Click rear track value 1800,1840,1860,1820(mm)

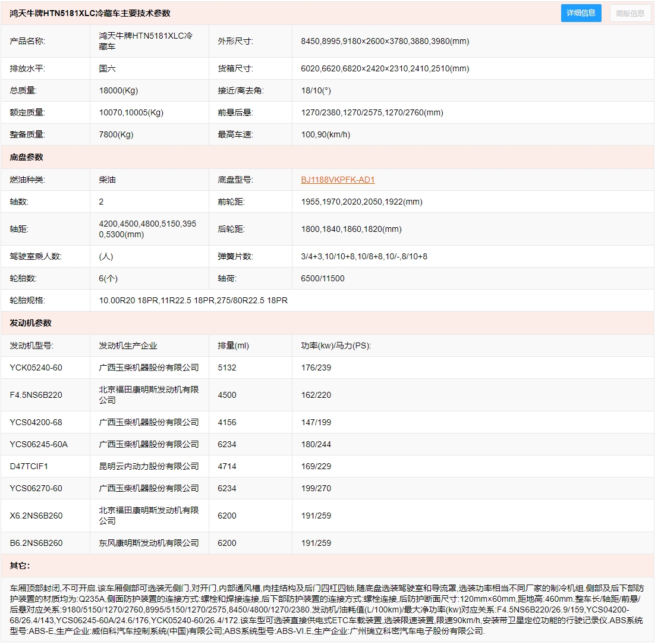click(352, 230)
